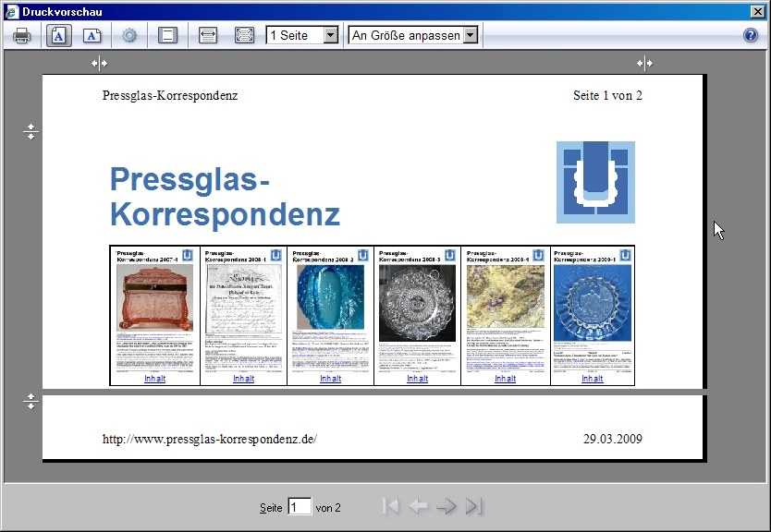Click the page number input field
771x532 pixels.
click(300, 507)
